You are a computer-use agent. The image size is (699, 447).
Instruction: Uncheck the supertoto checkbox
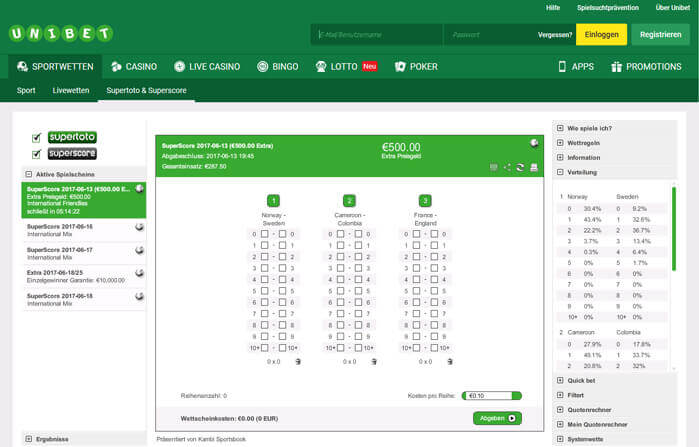pyautogui.click(x=37, y=138)
